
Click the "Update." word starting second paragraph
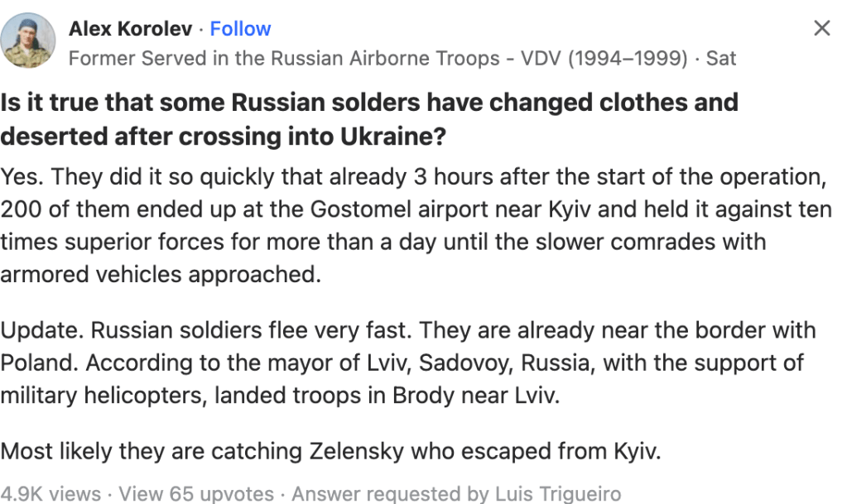(x=42, y=330)
